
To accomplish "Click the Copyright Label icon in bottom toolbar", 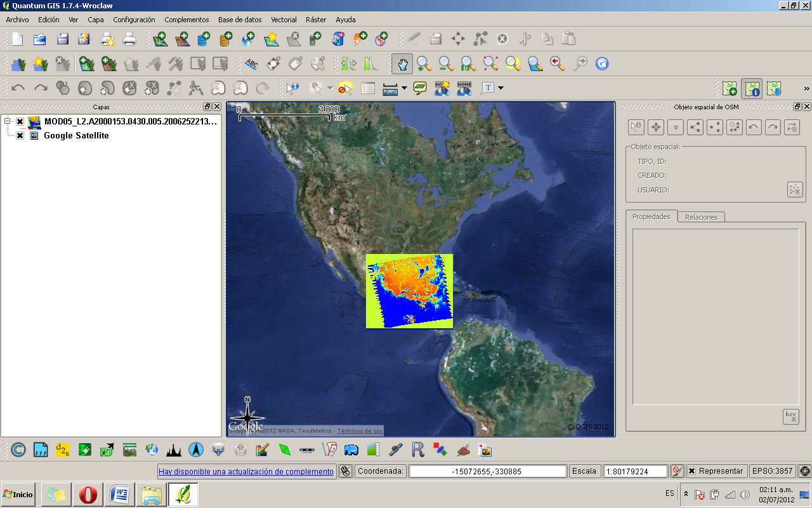I will pos(18,450).
